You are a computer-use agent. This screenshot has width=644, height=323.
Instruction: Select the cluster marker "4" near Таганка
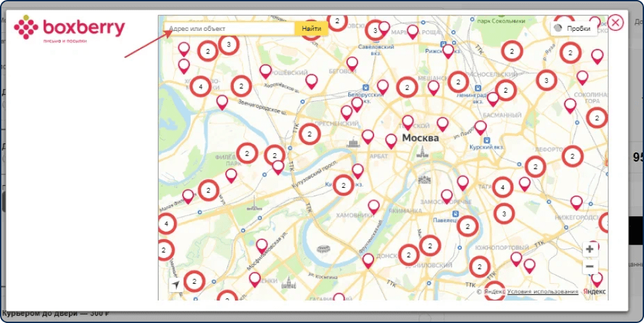pos(503,188)
